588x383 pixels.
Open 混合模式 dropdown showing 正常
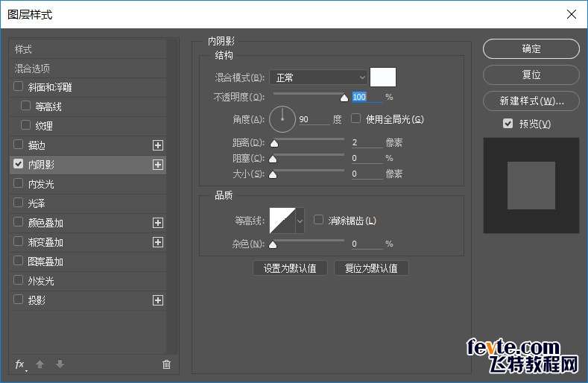[x=318, y=77]
